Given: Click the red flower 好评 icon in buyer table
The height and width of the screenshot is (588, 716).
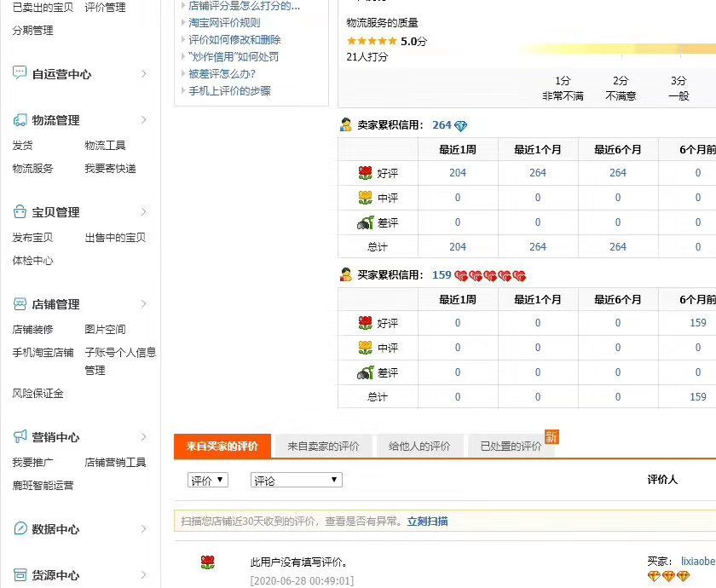Looking at the screenshot, I should coord(366,323).
